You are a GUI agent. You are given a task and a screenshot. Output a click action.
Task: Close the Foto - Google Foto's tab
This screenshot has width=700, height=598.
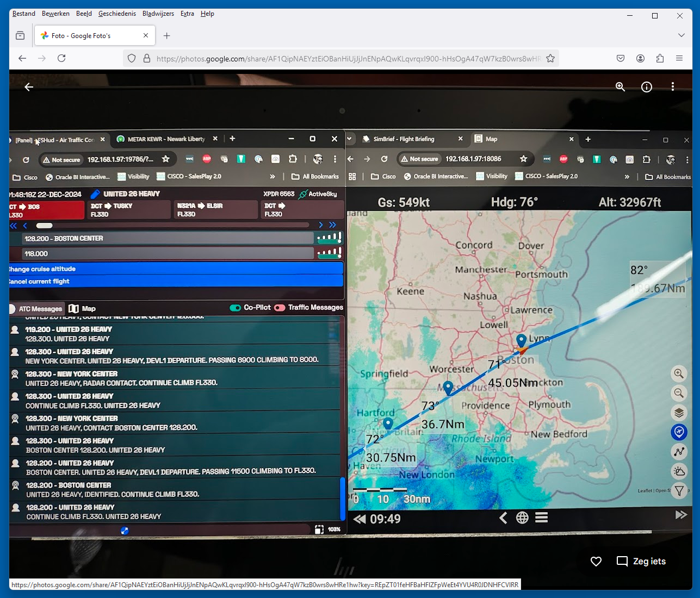tap(146, 36)
